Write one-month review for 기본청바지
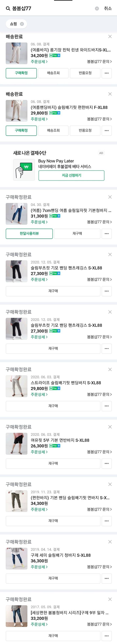The image size is (117, 644). (x=29, y=233)
